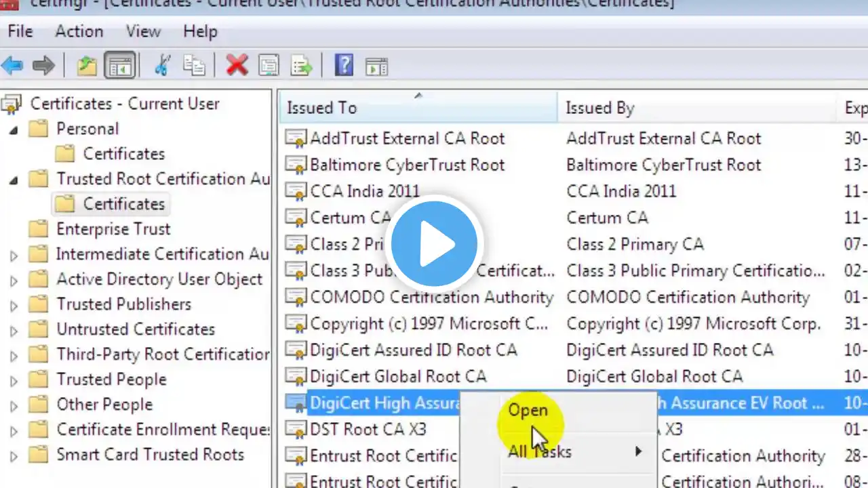Click the Baltimore CyberTrust Root certificate icon
Image resolution: width=868 pixels, height=488 pixels.
[296, 165]
